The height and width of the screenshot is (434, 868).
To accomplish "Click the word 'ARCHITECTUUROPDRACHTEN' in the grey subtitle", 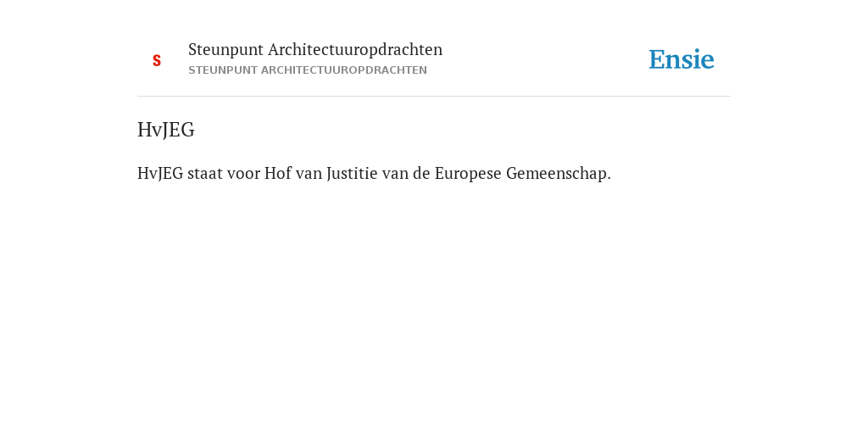I will (344, 70).
